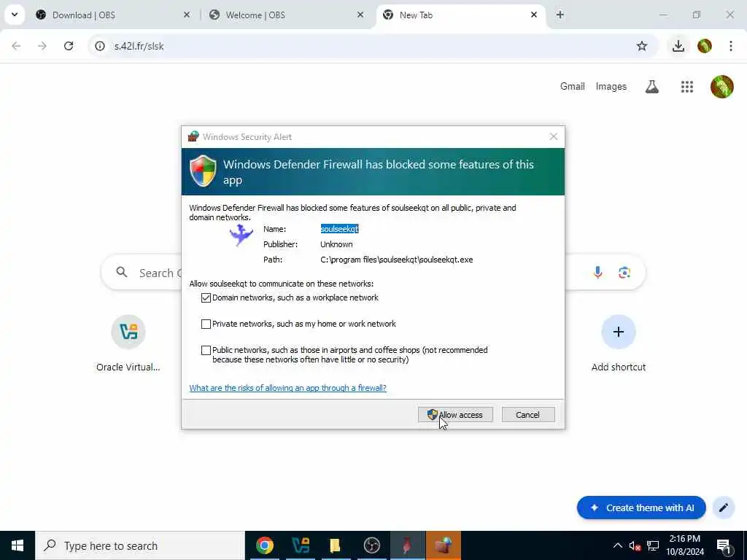Click the Chrome forward arrow icon
Screen dimensions: 747x560
coord(42,46)
